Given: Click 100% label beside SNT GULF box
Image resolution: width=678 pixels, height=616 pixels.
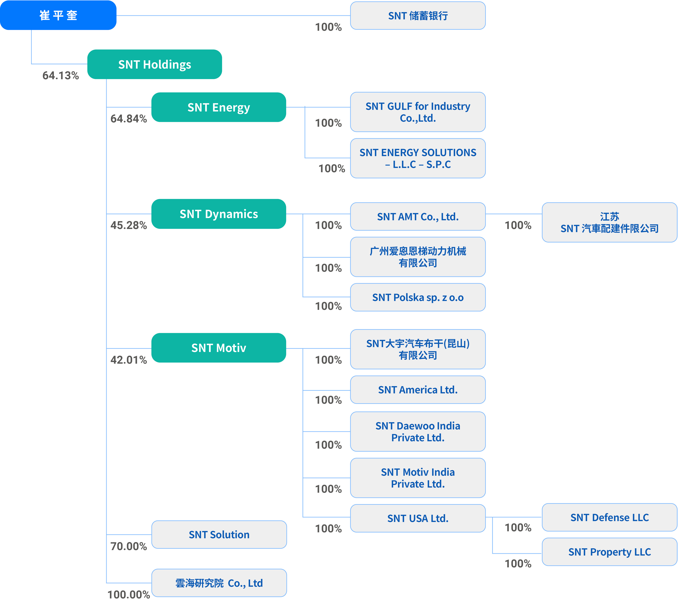Looking at the screenshot, I should [329, 123].
